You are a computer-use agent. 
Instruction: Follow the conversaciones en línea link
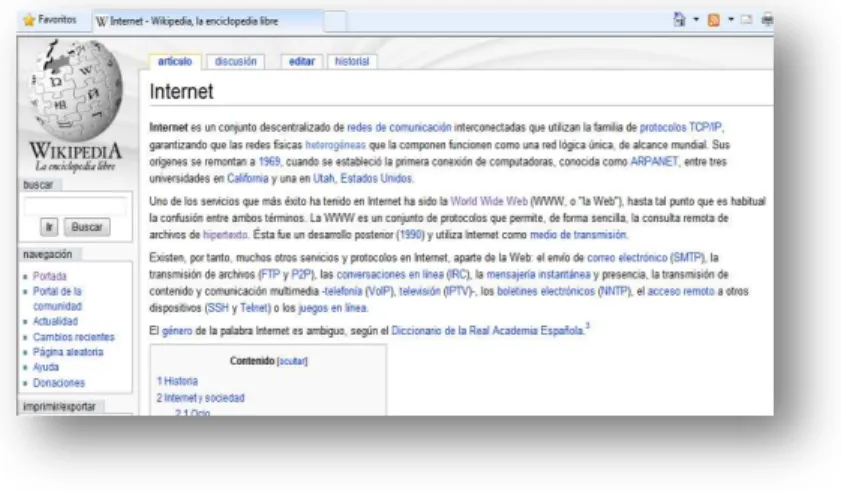(390, 275)
